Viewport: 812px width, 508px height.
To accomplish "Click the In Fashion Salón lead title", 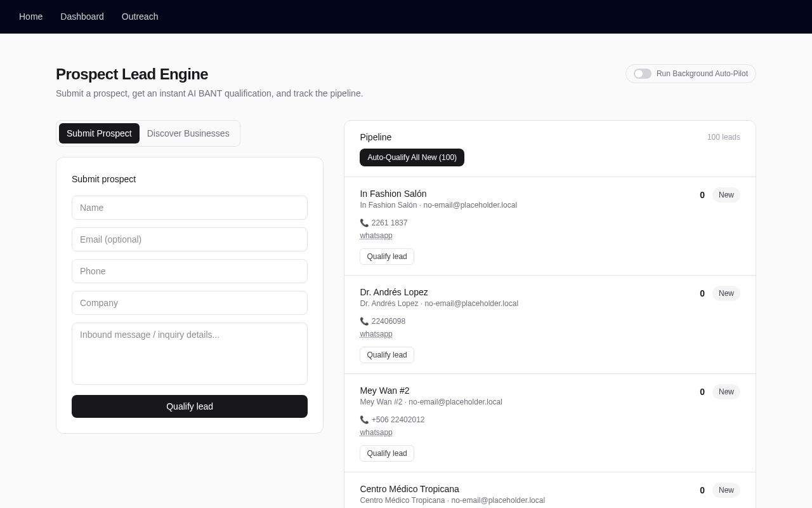I will (393, 194).
